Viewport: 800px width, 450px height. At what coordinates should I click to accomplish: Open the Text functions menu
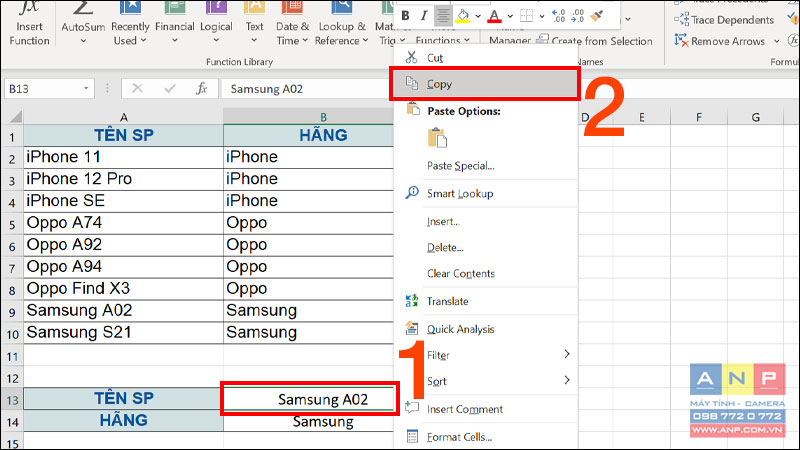(x=254, y=24)
